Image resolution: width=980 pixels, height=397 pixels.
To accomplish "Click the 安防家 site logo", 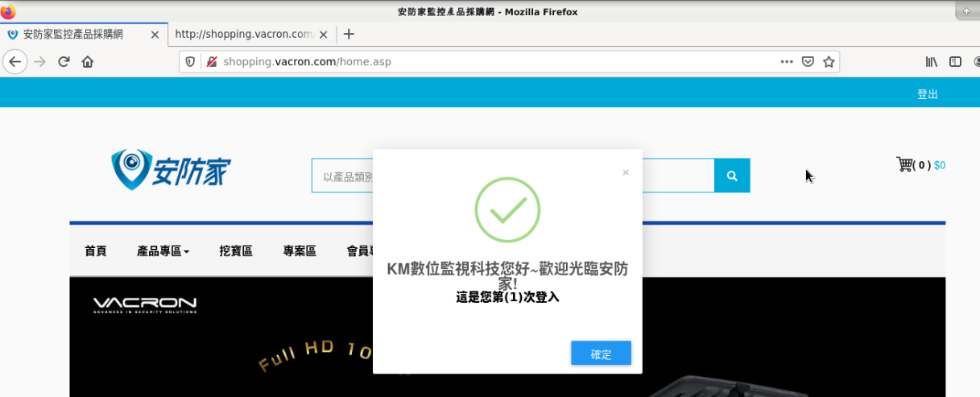I will (172, 170).
